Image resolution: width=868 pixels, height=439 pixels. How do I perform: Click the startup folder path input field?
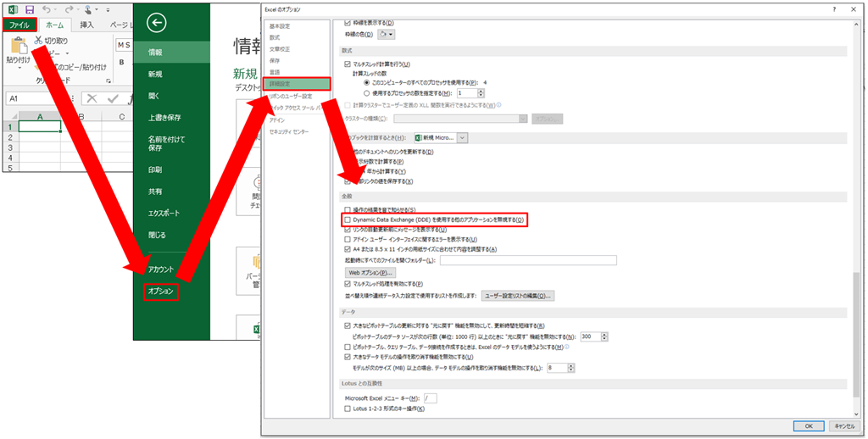tap(528, 260)
